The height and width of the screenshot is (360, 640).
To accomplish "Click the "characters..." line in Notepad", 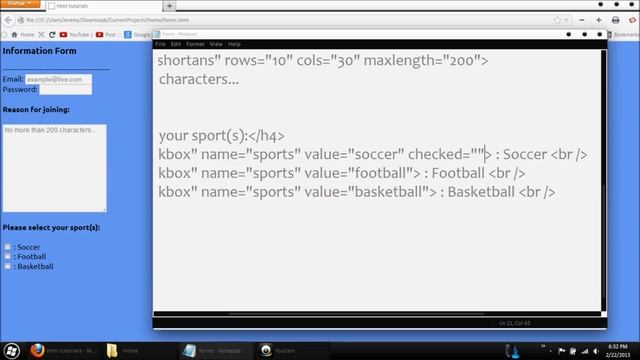I will [199, 79].
